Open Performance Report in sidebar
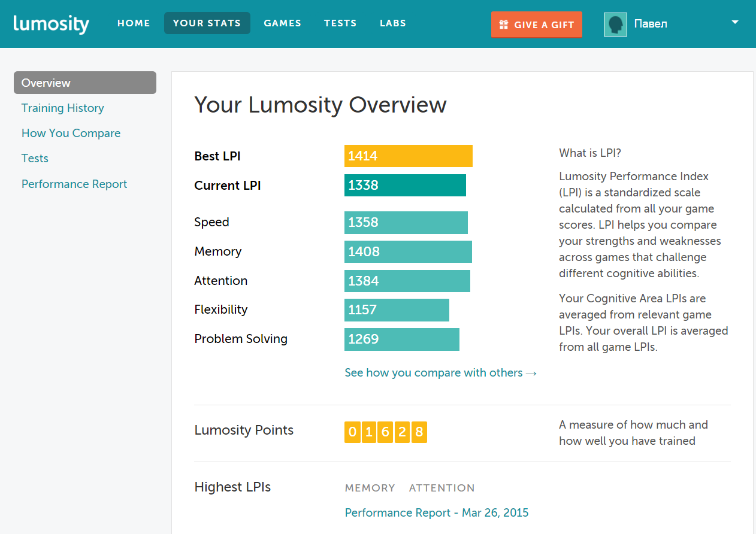Viewport: 756px width, 534px height. point(74,184)
